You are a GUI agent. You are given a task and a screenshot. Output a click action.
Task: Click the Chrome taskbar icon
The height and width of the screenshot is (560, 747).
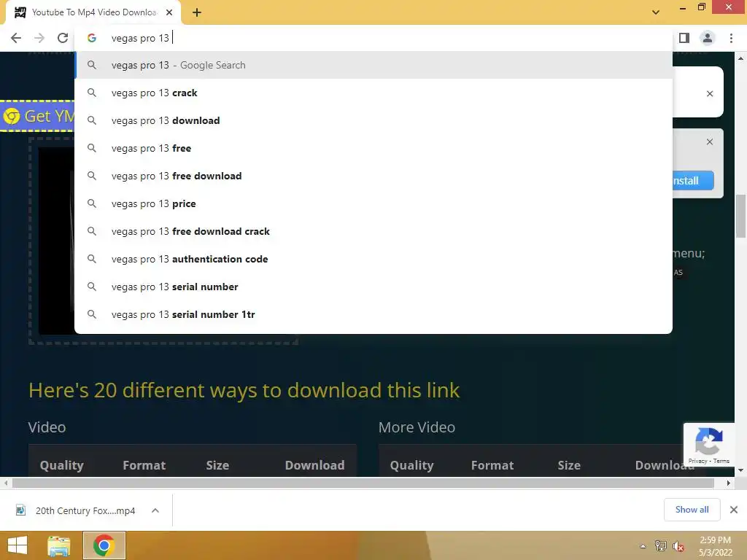(x=104, y=545)
